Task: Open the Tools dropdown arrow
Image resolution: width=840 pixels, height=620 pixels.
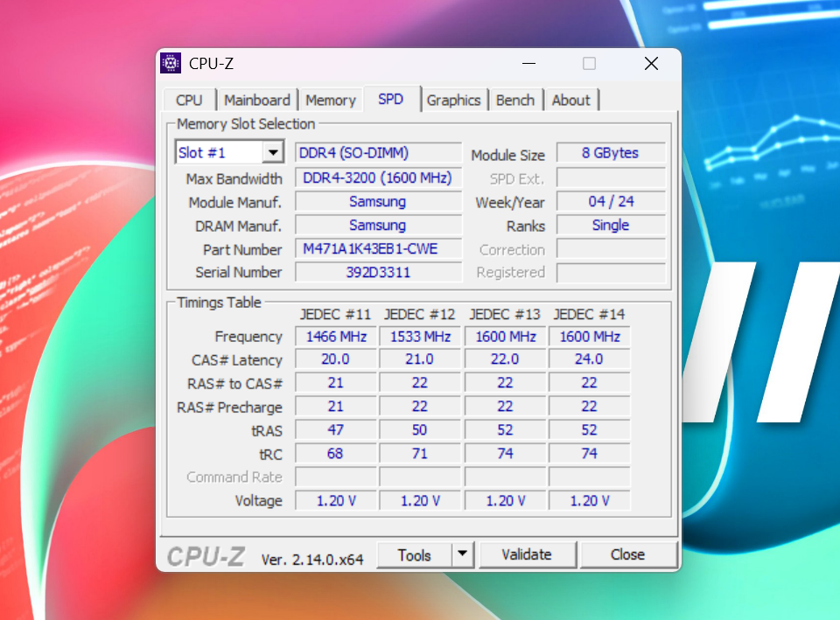Action: (462, 554)
